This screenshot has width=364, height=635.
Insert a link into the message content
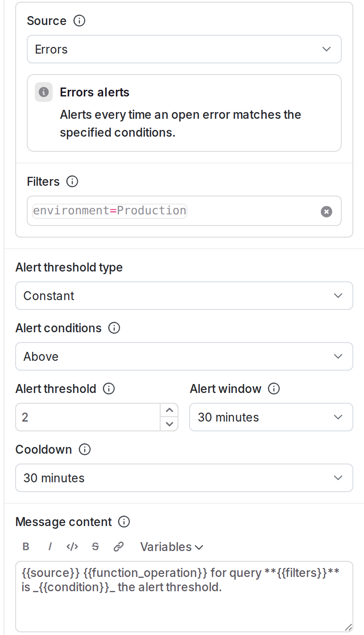point(118,547)
